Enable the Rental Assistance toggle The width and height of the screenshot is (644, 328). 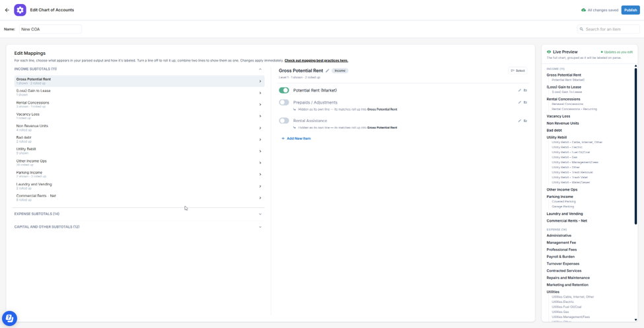284,121
